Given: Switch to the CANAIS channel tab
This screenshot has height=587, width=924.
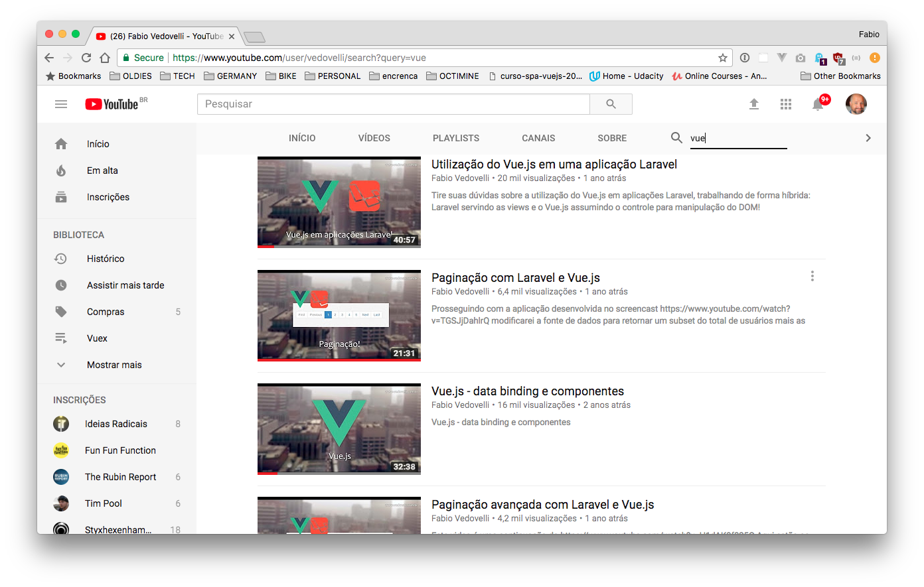Looking at the screenshot, I should tap(538, 138).
